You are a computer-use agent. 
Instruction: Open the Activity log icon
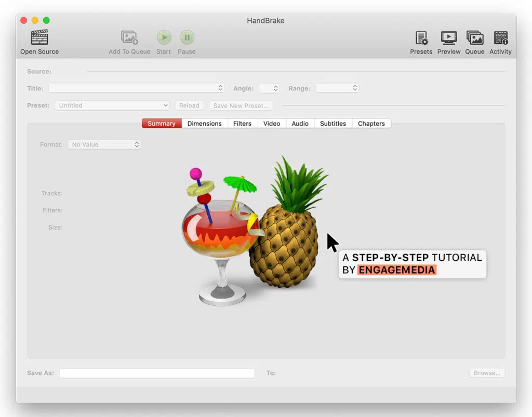pos(500,38)
